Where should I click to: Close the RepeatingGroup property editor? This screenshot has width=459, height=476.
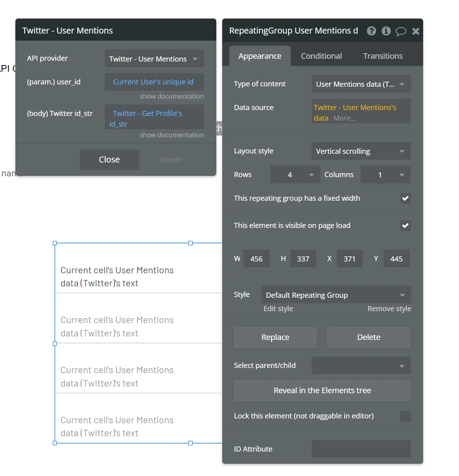(x=416, y=31)
